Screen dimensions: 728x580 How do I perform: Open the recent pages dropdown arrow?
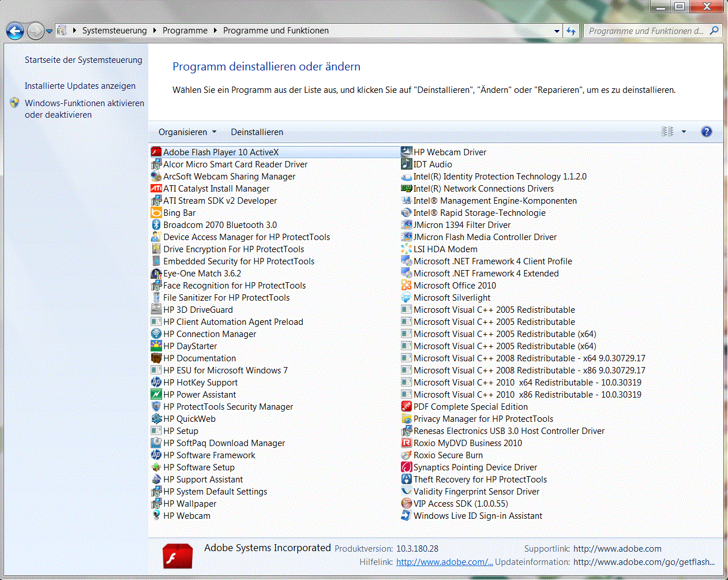point(50,31)
